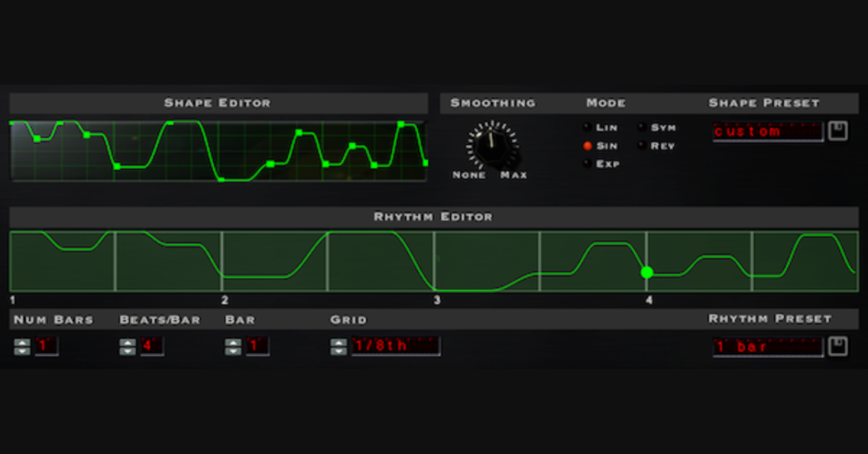Click the Smoothing knob
The image size is (868, 454).
click(x=491, y=146)
